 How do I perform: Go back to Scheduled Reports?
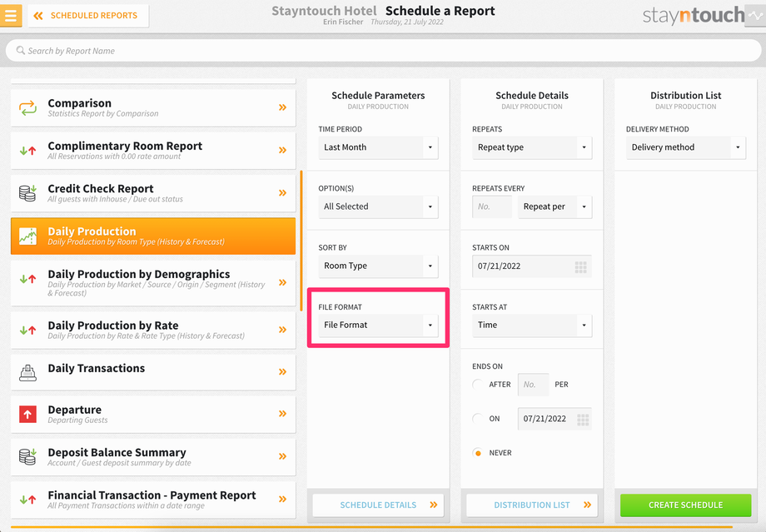[88, 16]
